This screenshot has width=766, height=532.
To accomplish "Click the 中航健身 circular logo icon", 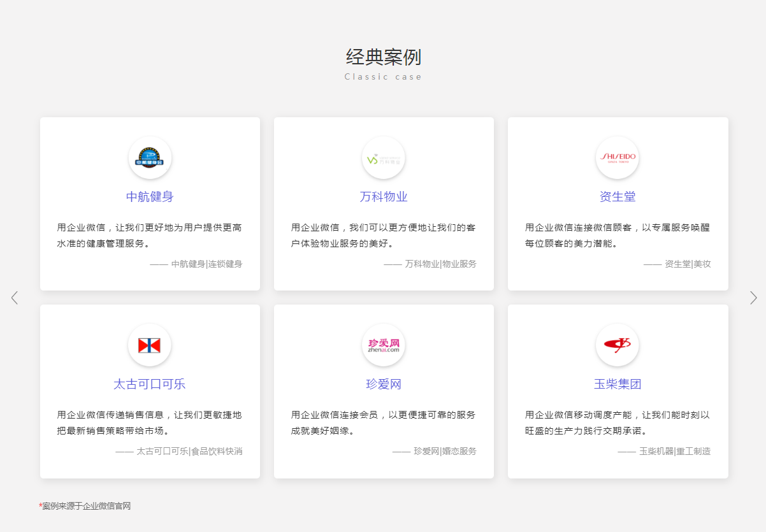I will click(x=150, y=157).
